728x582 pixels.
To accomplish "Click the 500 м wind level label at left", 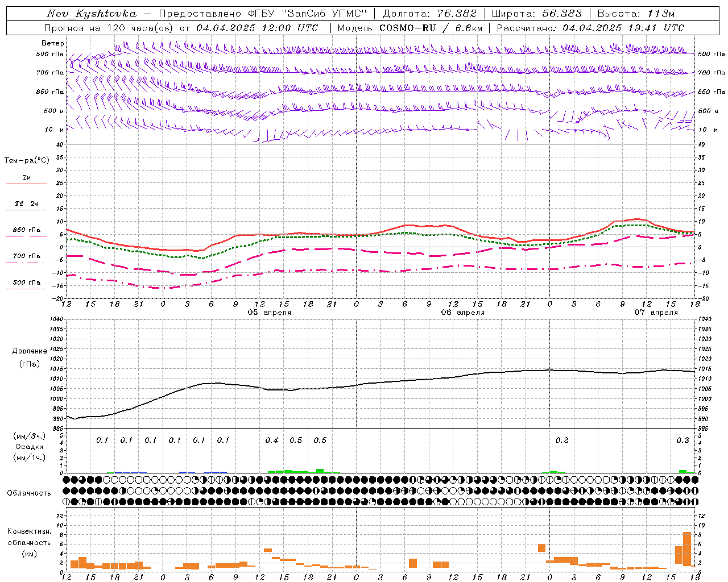I will click(55, 111).
